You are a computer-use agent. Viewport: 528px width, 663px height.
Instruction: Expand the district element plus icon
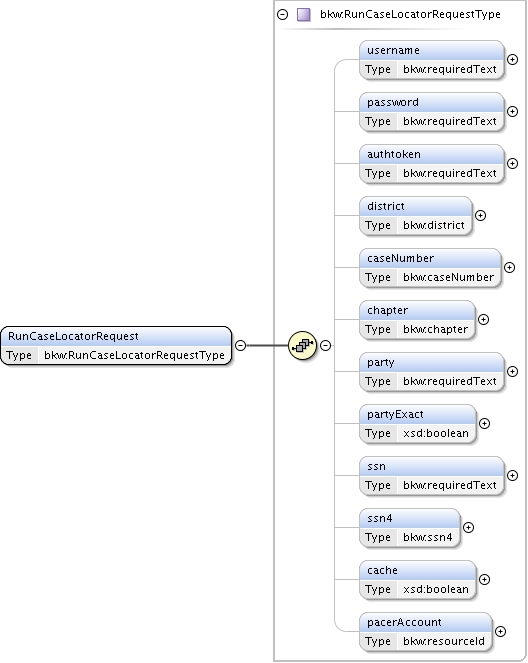(480, 216)
